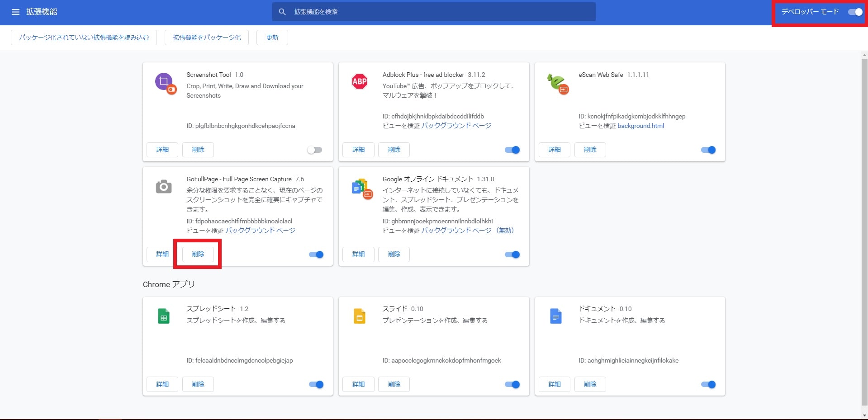Click the green Sheets app icon
Image resolution: width=868 pixels, height=420 pixels.
click(x=164, y=316)
